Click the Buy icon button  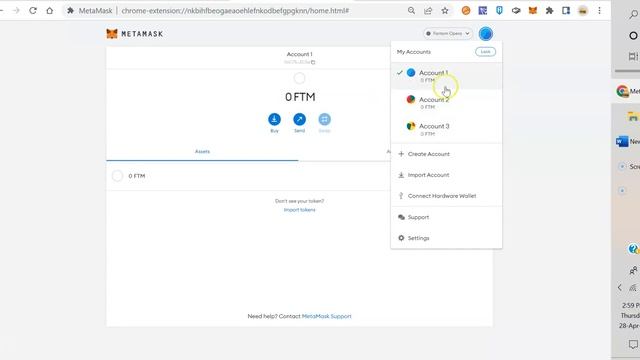coord(274,119)
